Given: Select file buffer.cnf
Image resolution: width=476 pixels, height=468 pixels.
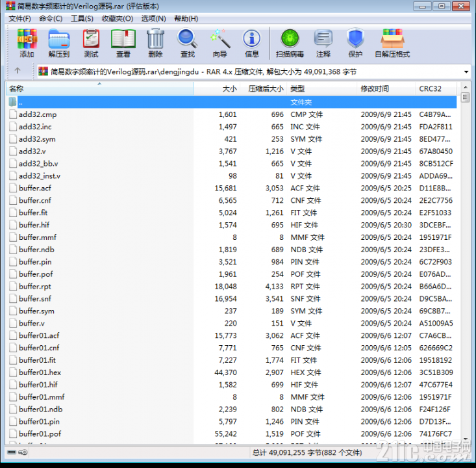Looking at the screenshot, I should tap(231, 200).
